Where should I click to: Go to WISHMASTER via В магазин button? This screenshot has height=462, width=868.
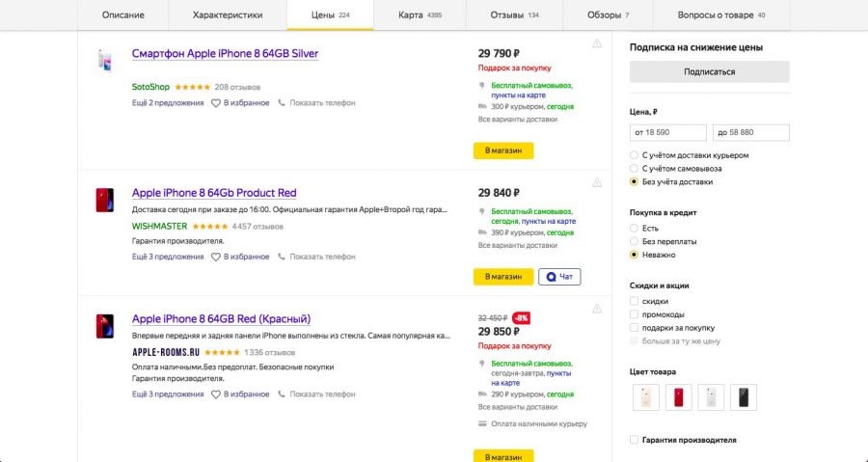tap(503, 277)
